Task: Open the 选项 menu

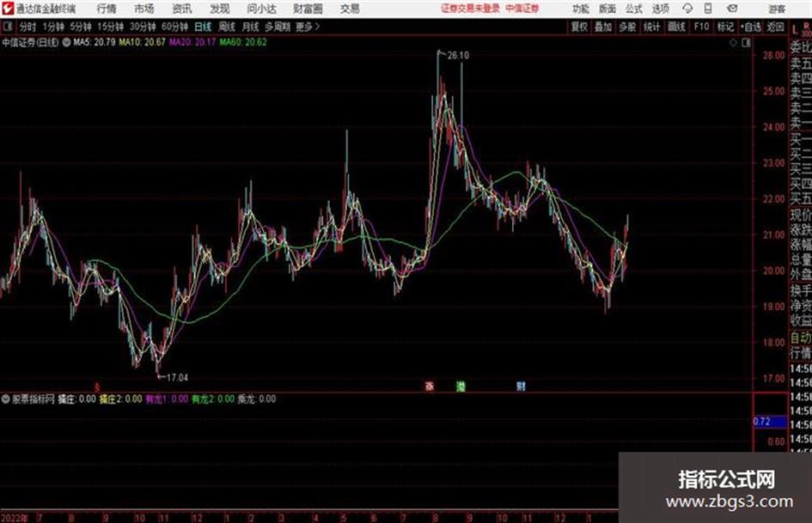Action: click(x=660, y=9)
